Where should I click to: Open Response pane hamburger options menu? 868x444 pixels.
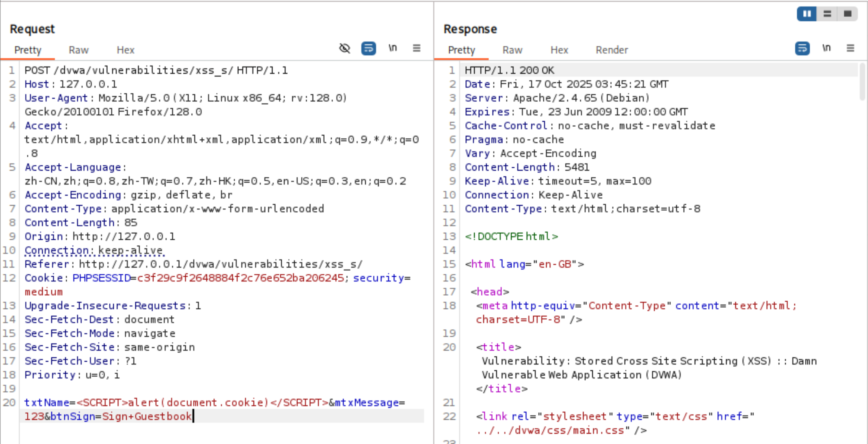850,48
